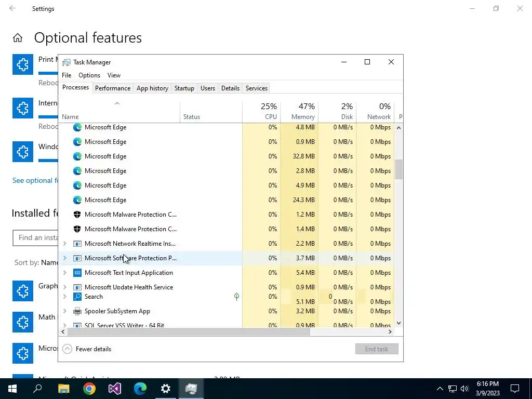Click the green leaf suspended status icon
532x399 pixels.
coord(236,297)
